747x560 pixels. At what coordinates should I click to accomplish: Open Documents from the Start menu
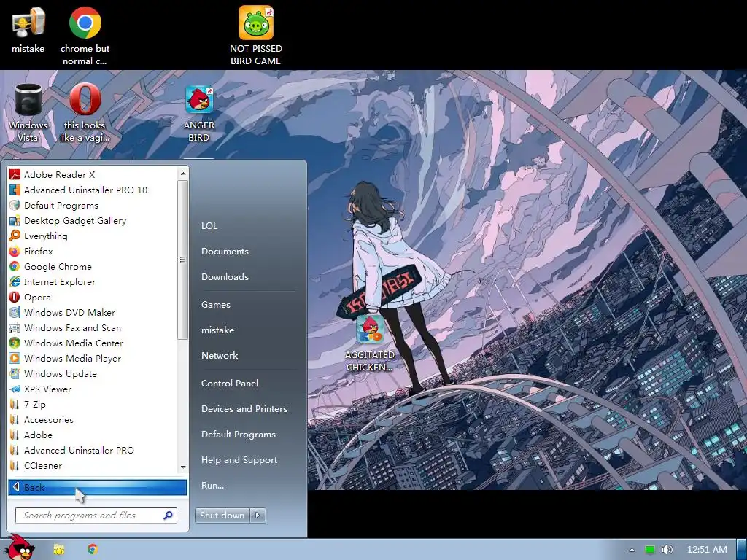(x=225, y=251)
